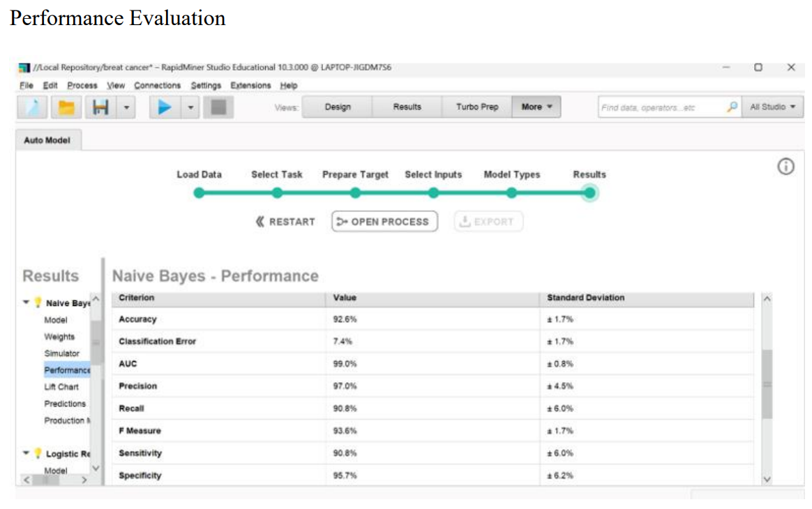Open the save options dropdown arrow
The width and height of the screenshot is (812, 509).
(126, 107)
